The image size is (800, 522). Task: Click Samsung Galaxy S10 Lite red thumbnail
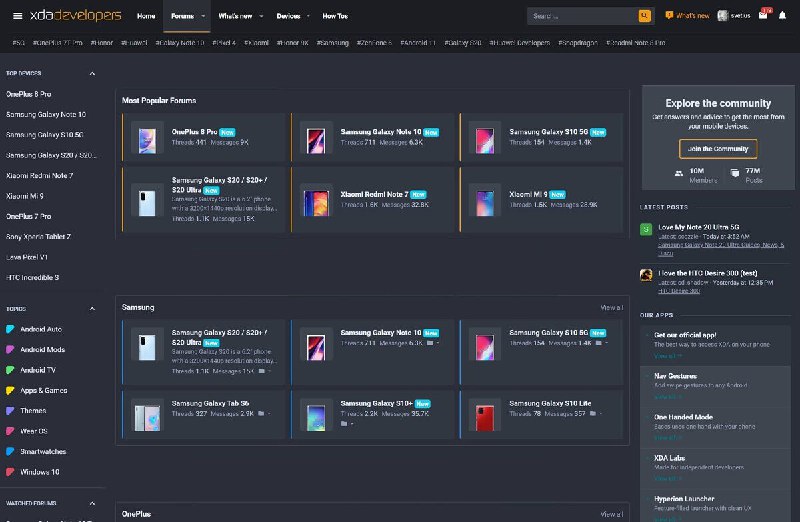[485, 415]
